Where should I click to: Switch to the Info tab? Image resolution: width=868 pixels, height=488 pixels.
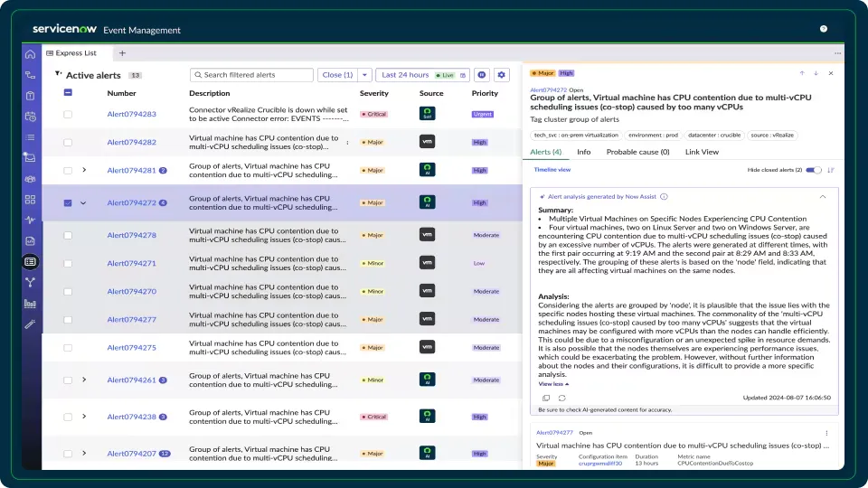(x=583, y=152)
